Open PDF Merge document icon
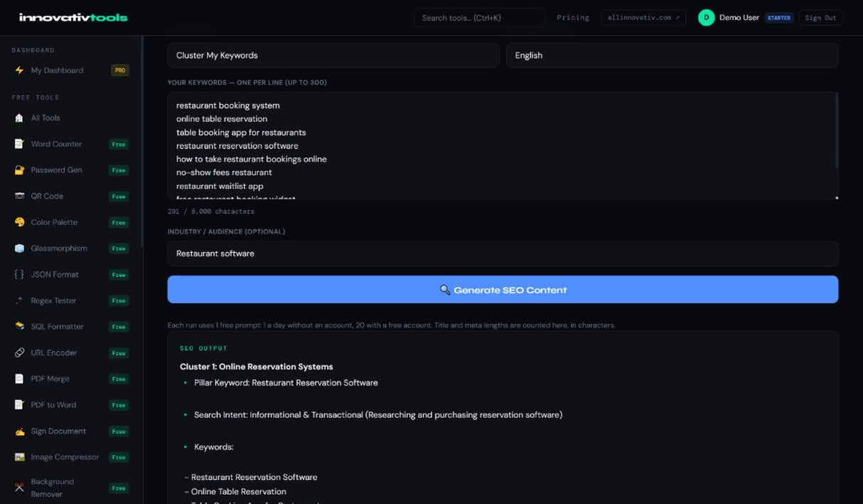The height and width of the screenshot is (504, 863). tap(19, 379)
